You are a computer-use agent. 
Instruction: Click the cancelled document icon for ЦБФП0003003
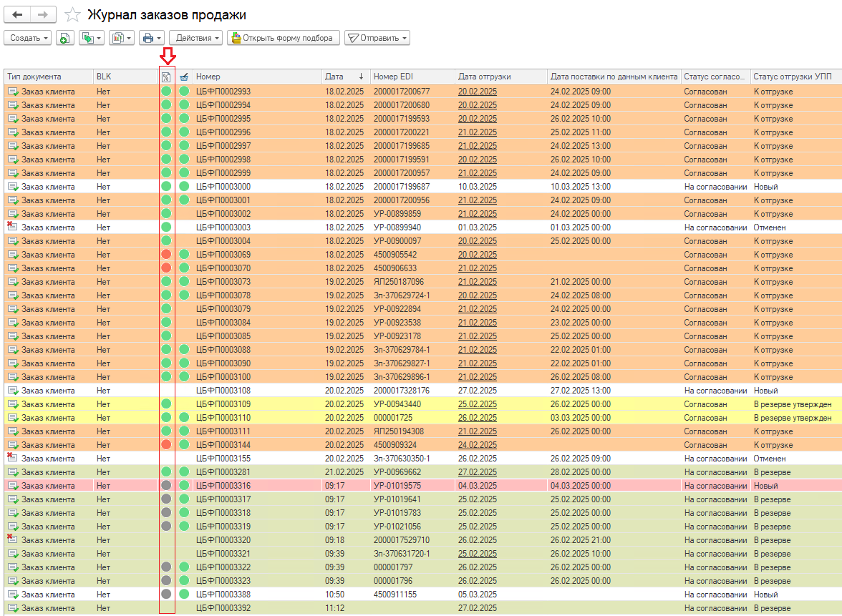click(12, 228)
